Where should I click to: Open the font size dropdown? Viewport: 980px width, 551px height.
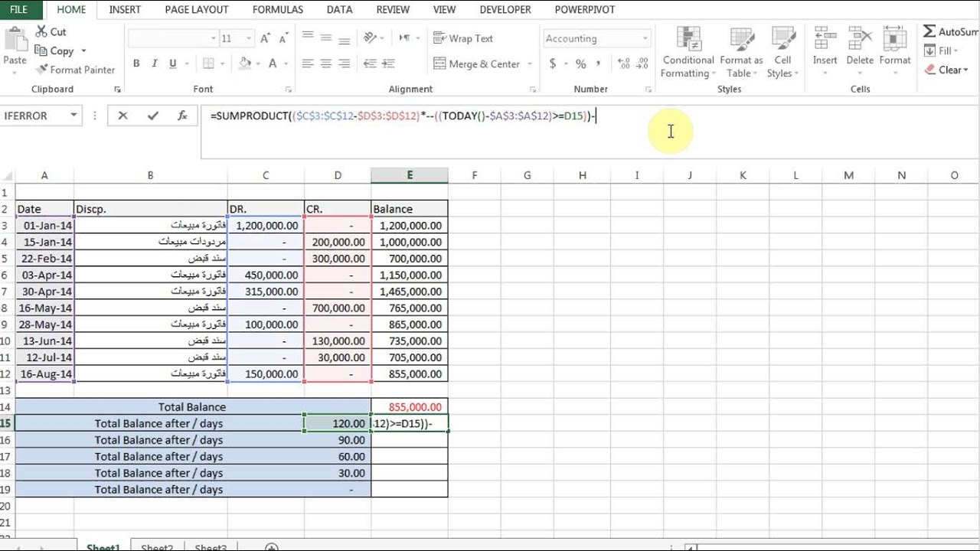250,38
